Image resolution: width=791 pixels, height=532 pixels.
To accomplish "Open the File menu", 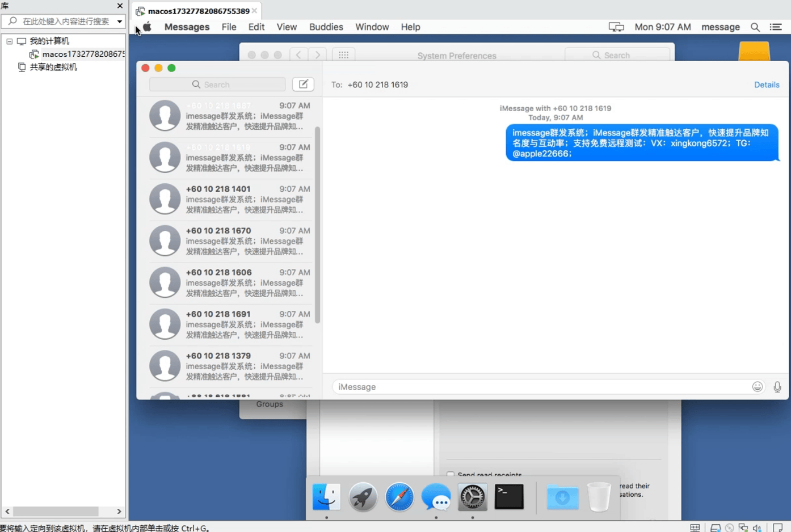I will tap(229, 27).
